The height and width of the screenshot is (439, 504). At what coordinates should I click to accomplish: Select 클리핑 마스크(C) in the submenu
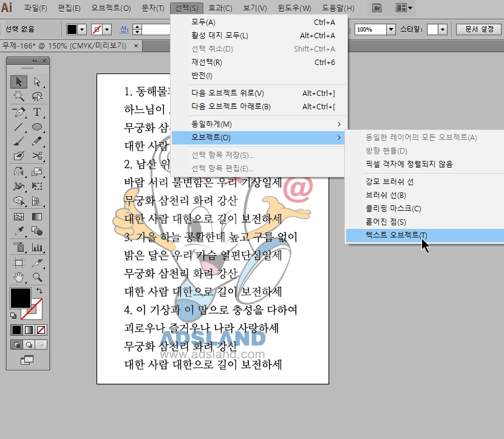(425, 209)
